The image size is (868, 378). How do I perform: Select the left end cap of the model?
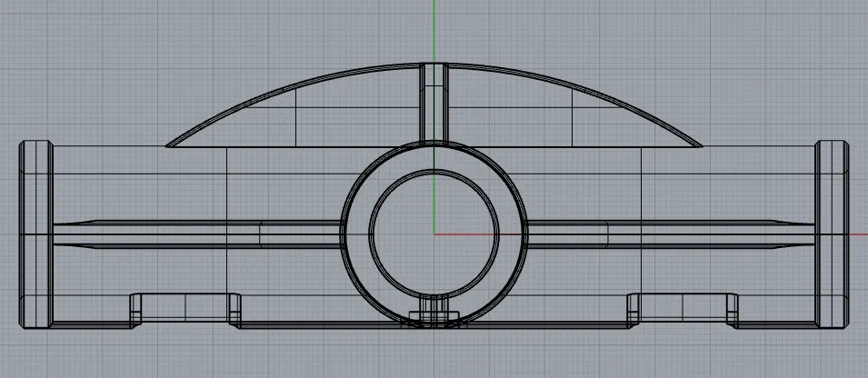36,234
